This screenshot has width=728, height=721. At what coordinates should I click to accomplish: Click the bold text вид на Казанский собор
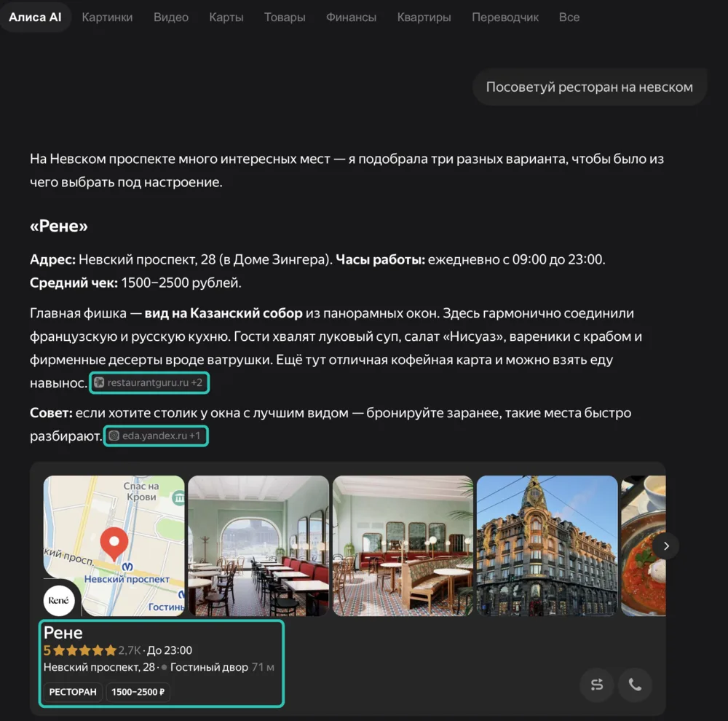223,313
